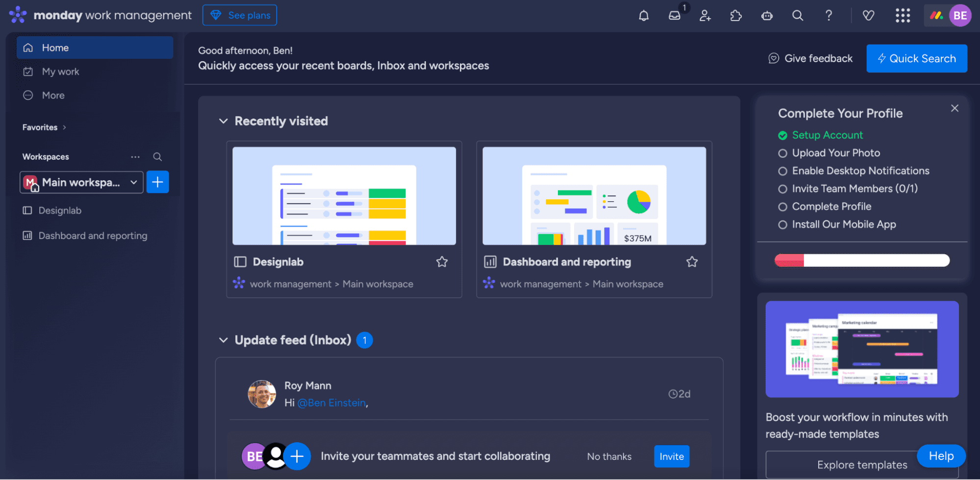Open the Main workspace dropdown

(x=81, y=182)
